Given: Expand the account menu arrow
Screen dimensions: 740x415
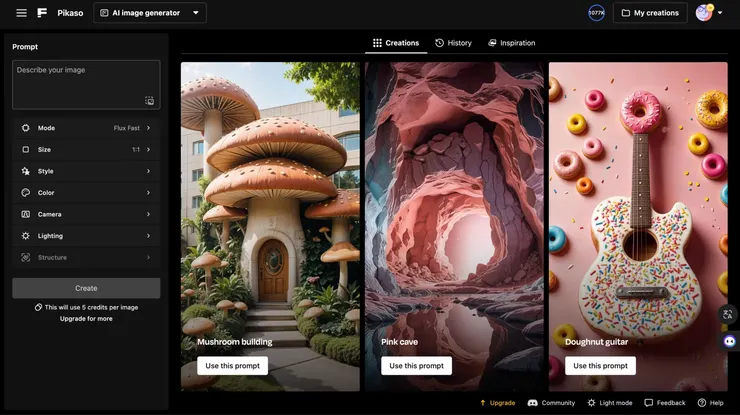Looking at the screenshot, I should 720,13.
